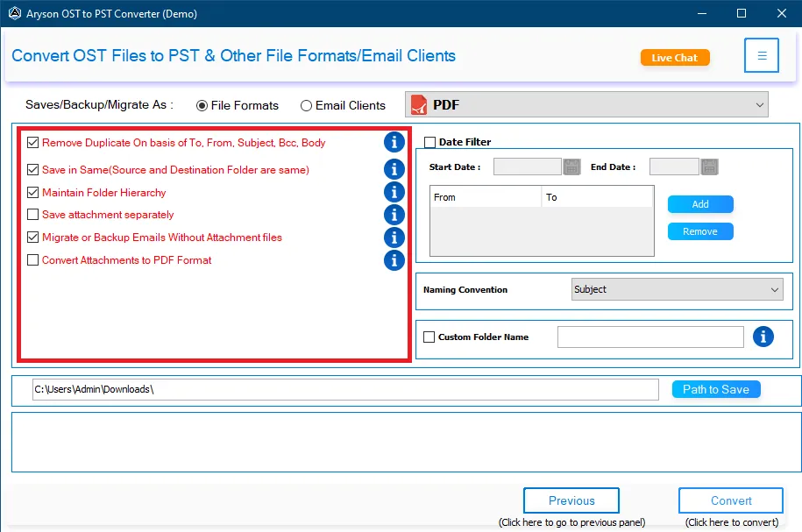Viewport: 802px width, 532px height.
Task: Click the Add date range button
Action: [x=700, y=204]
